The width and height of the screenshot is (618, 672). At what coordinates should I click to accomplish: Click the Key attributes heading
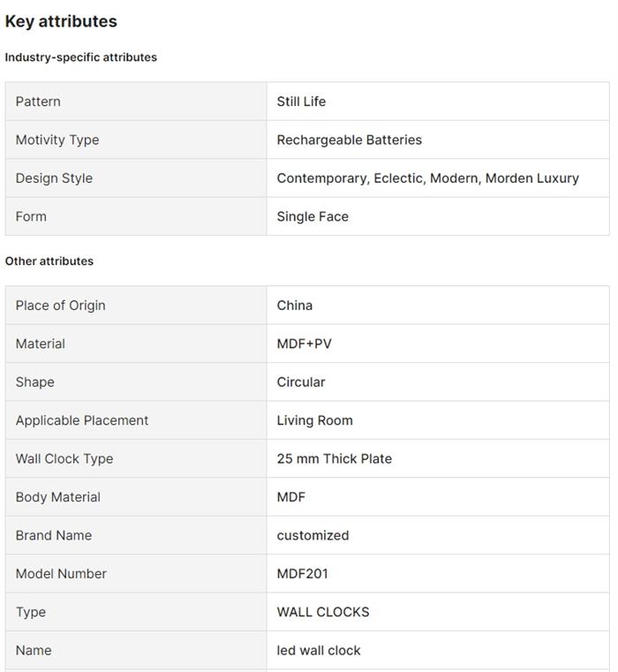[x=61, y=21]
